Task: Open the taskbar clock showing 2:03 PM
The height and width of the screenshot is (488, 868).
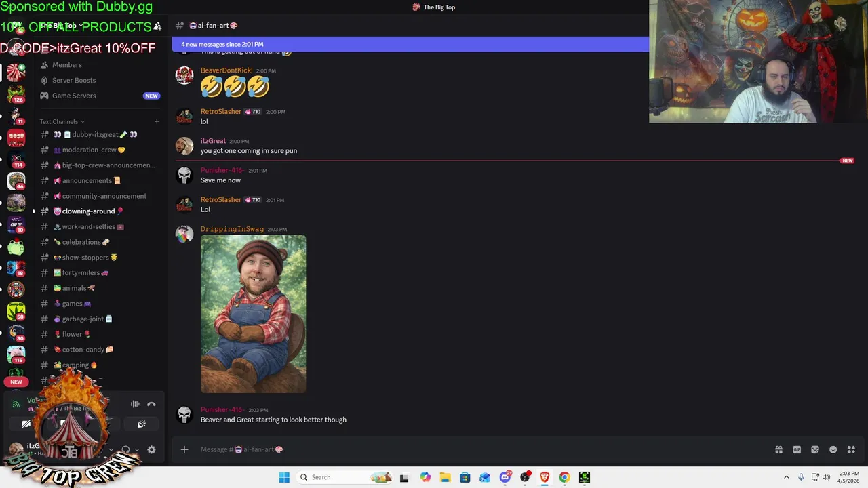Action: click(849, 477)
